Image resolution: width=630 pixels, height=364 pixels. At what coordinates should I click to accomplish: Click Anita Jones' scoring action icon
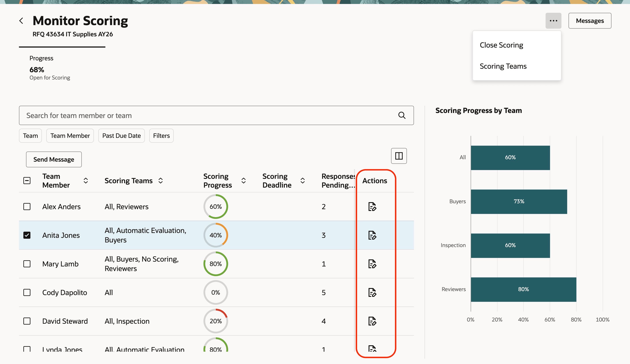point(372,235)
